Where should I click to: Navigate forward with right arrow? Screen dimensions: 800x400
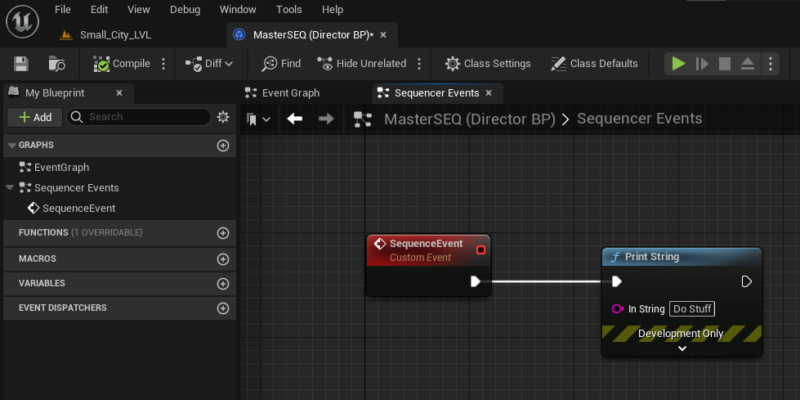coord(326,119)
